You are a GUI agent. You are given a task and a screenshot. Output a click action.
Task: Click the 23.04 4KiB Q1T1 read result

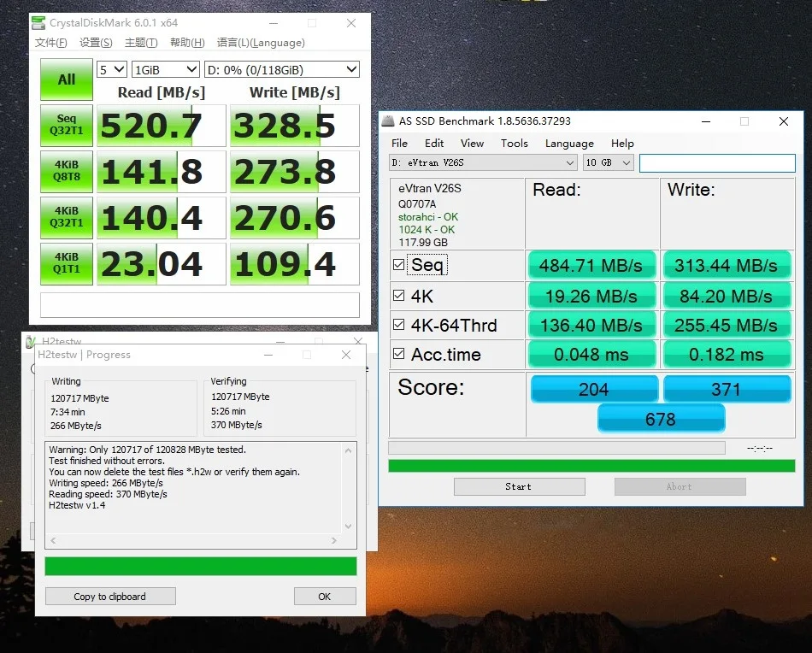161,263
